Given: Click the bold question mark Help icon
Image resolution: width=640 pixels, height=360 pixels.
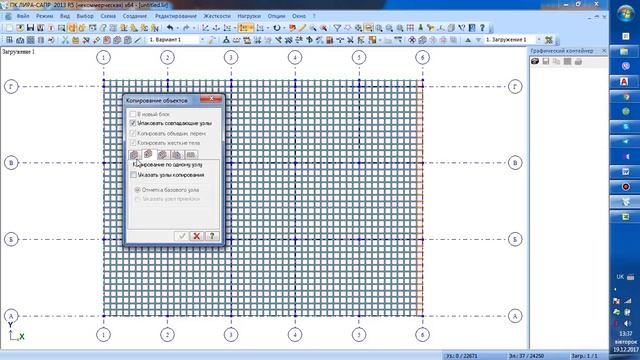Looking at the screenshot, I should [x=482, y=28].
